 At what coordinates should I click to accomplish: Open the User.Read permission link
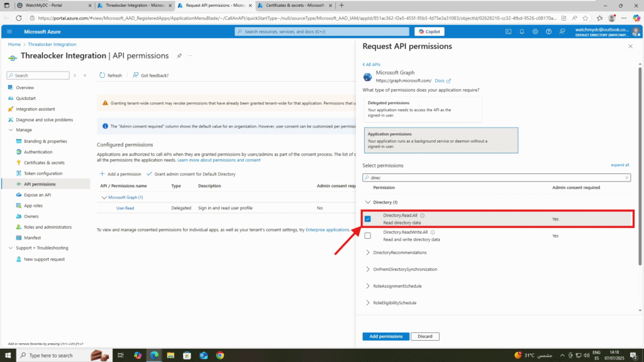click(125, 208)
